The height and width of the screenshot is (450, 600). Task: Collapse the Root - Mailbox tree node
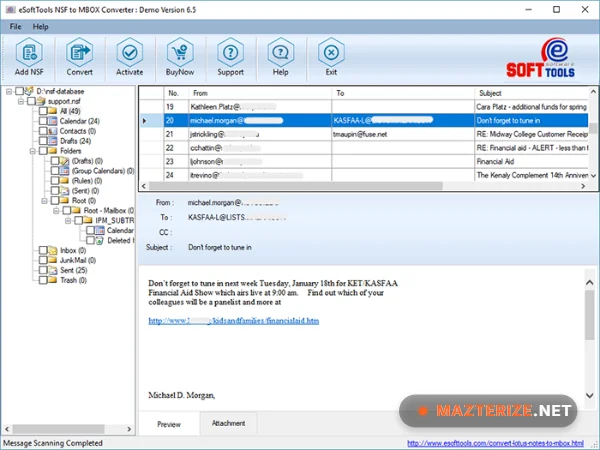point(56,210)
